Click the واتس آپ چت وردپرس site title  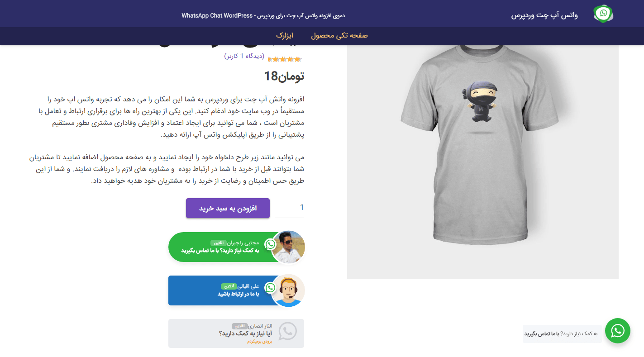coord(544,15)
